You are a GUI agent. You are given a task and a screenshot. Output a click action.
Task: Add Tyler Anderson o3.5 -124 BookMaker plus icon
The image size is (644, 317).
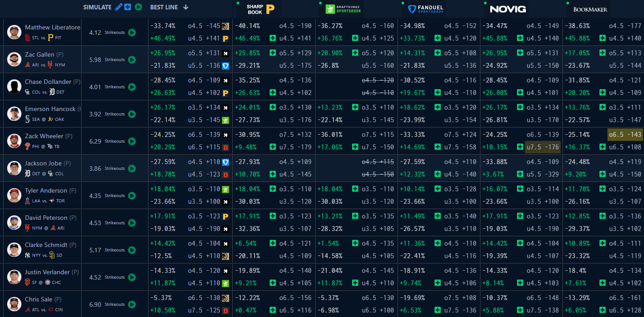coord(603,189)
